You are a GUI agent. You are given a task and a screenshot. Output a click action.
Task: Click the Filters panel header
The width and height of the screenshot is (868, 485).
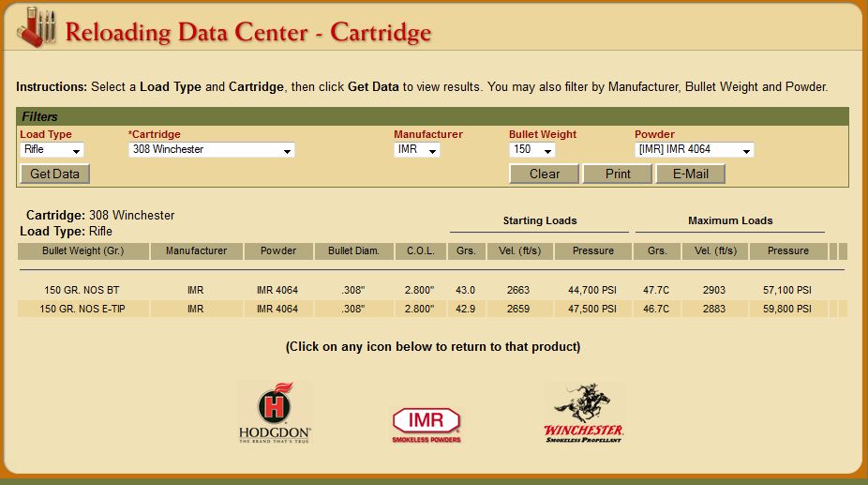(x=432, y=116)
